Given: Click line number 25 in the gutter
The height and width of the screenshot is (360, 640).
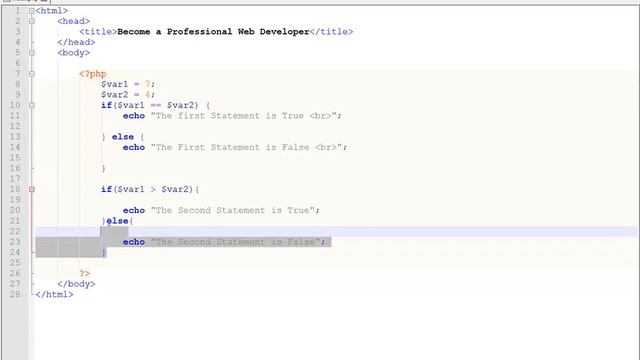Looking at the screenshot, I should pyautogui.click(x=15, y=263).
